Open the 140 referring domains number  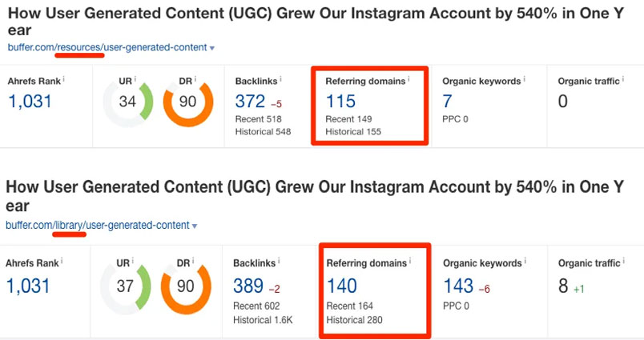(342, 286)
